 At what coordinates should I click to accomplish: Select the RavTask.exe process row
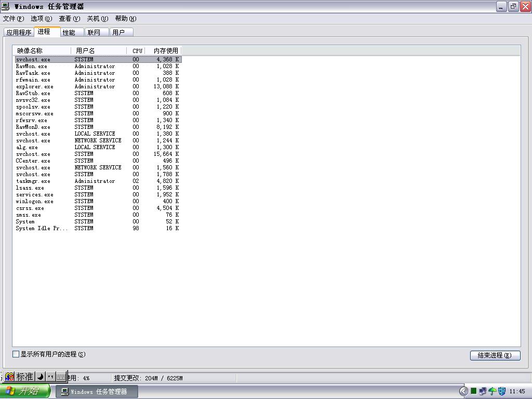coord(98,73)
